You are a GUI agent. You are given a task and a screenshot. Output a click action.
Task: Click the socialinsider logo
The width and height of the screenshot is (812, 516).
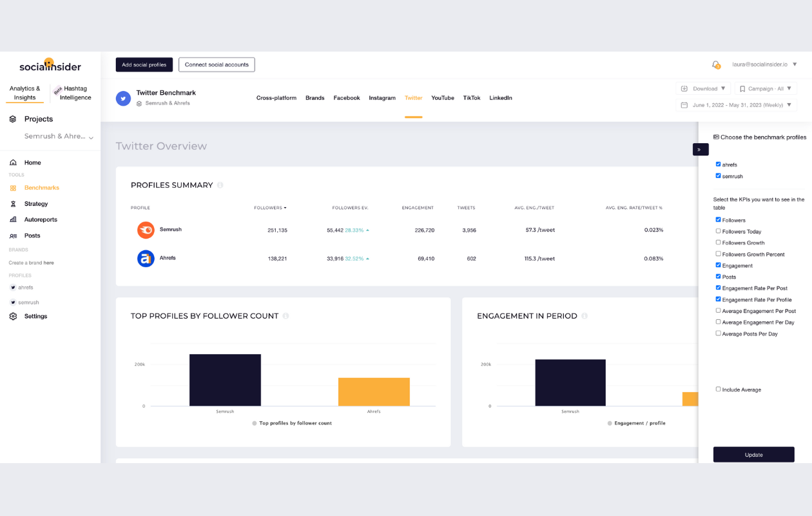[x=50, y=66]
